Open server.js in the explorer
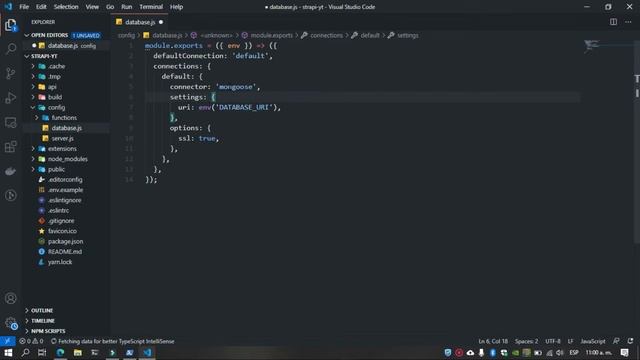 click(62, 138)
